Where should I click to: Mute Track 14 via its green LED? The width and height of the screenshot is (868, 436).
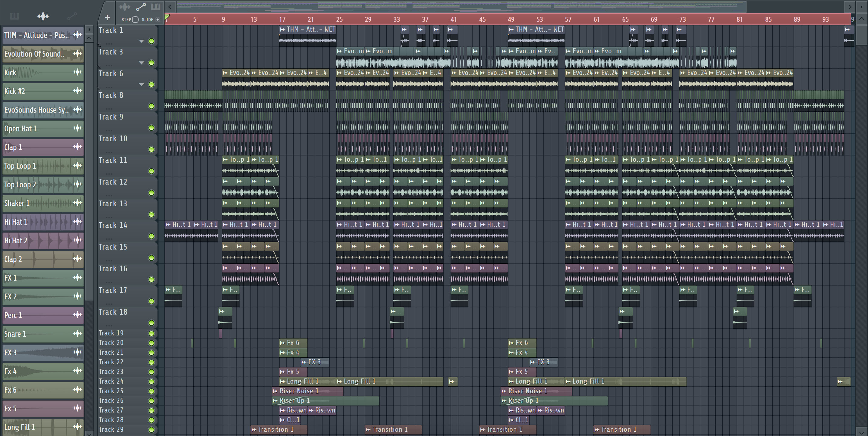151,236
